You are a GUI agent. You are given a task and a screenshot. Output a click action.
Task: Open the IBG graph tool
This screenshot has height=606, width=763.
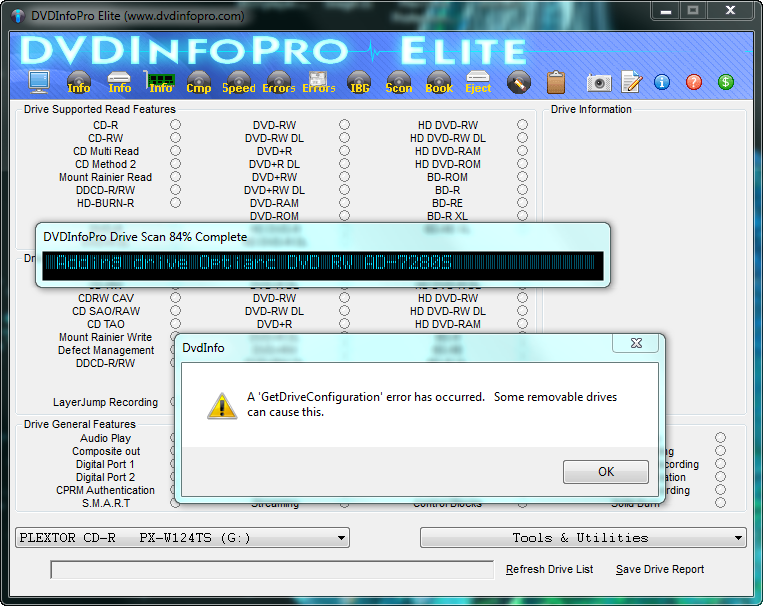click(359, 82)
